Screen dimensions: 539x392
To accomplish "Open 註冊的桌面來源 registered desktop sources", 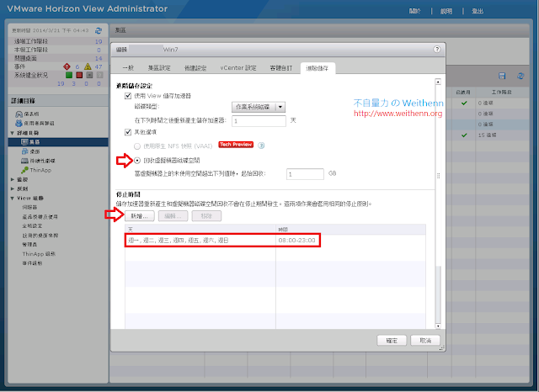I will [x=40, y=236].
